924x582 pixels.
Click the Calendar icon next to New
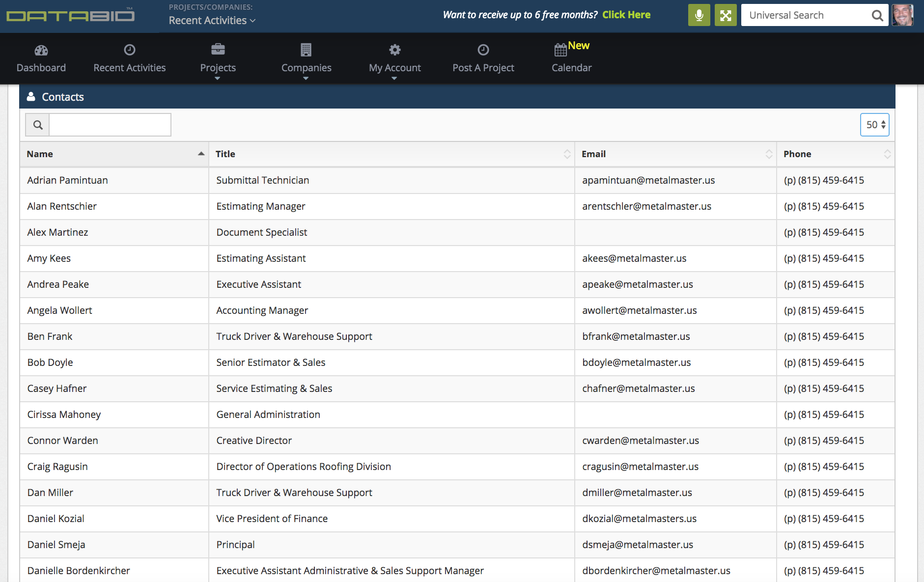click(560, 50)
